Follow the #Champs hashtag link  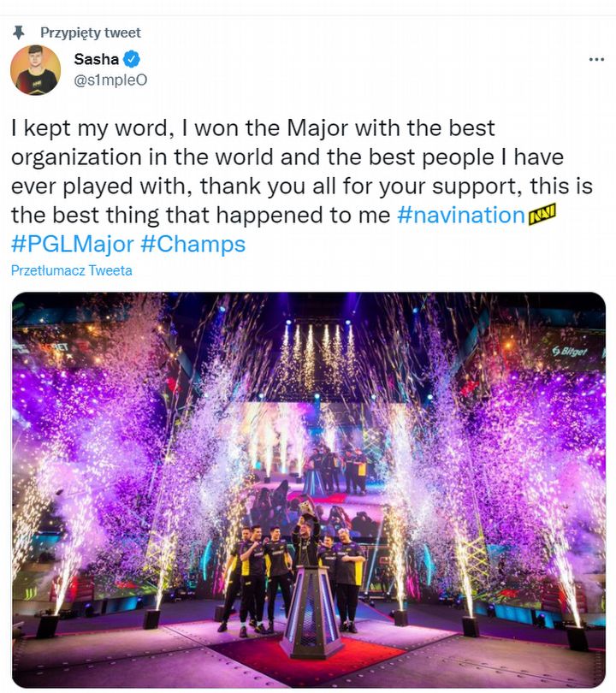tap(192, 244)
